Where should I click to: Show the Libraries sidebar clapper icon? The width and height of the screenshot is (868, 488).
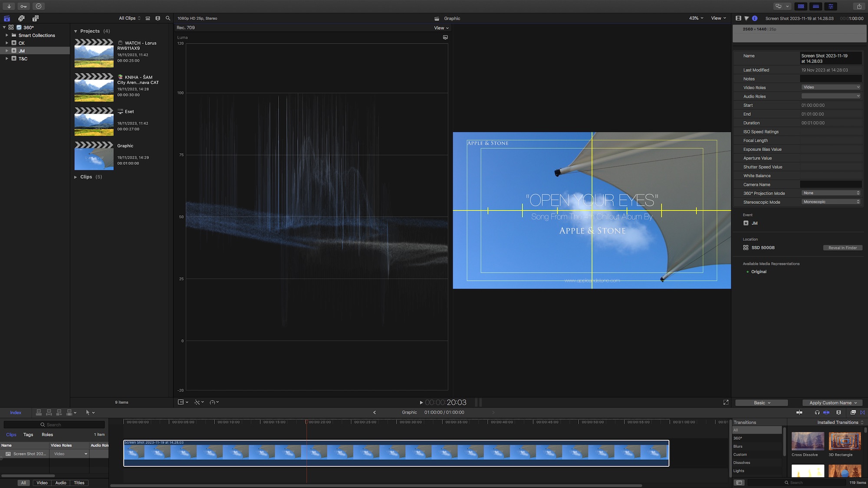pyautogui.click(x=7, y=18)
